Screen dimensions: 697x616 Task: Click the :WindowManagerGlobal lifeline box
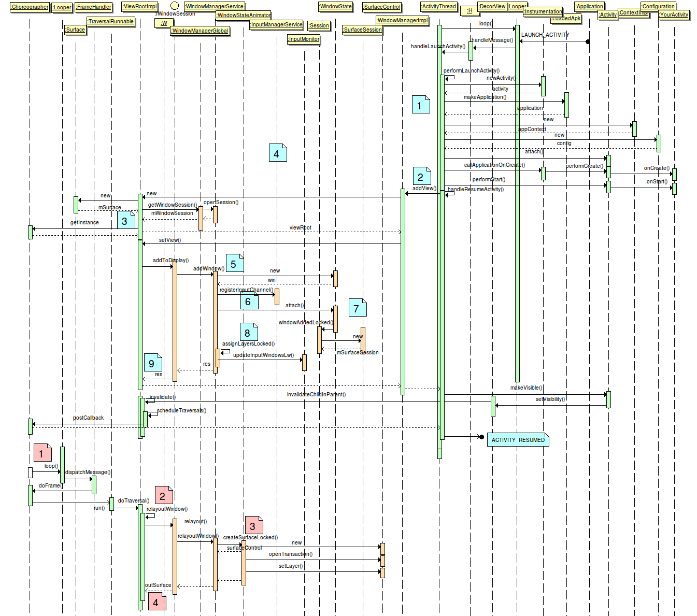[x=200, y=31]
